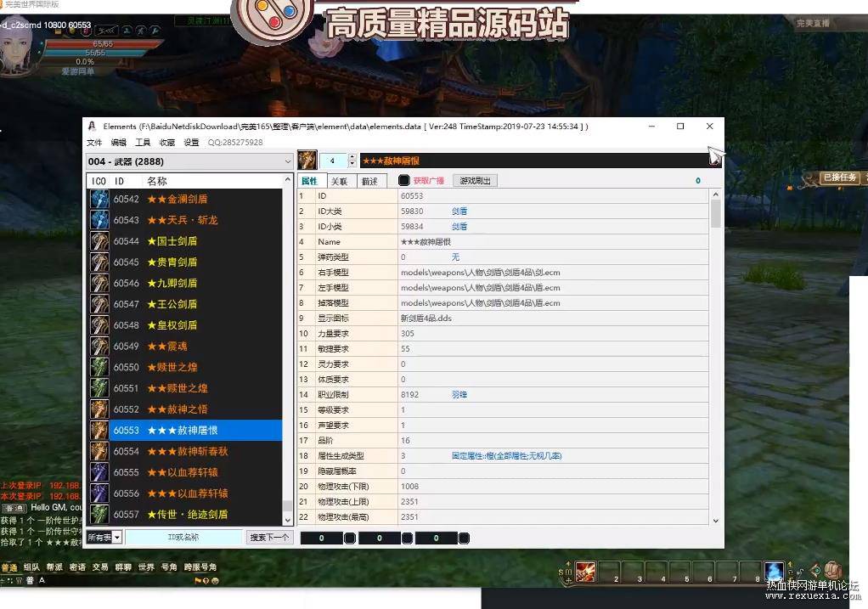
Task: Click the property table scrollbar down arrow
Action: [x=716, y=521]
